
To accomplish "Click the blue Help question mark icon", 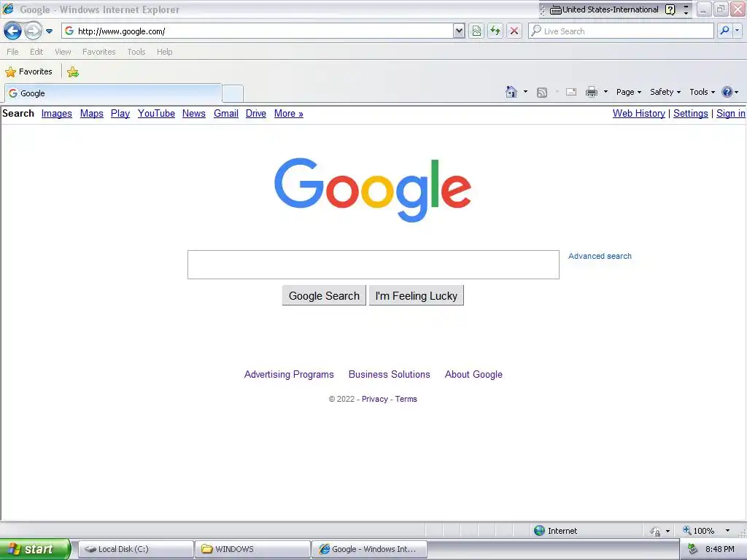I will click(x=727, y=92).
